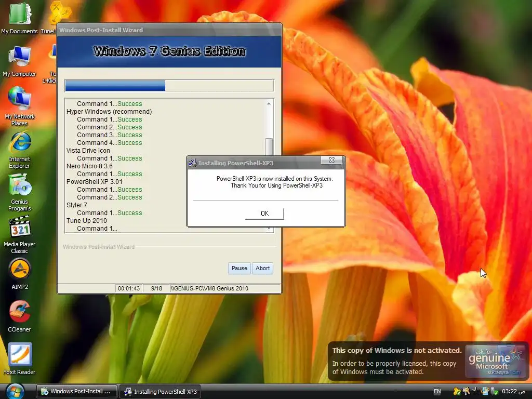Viewport: 532px width, 399px height.
Task: Open the My Computer desktop icon
Action: tap(19, 61)
